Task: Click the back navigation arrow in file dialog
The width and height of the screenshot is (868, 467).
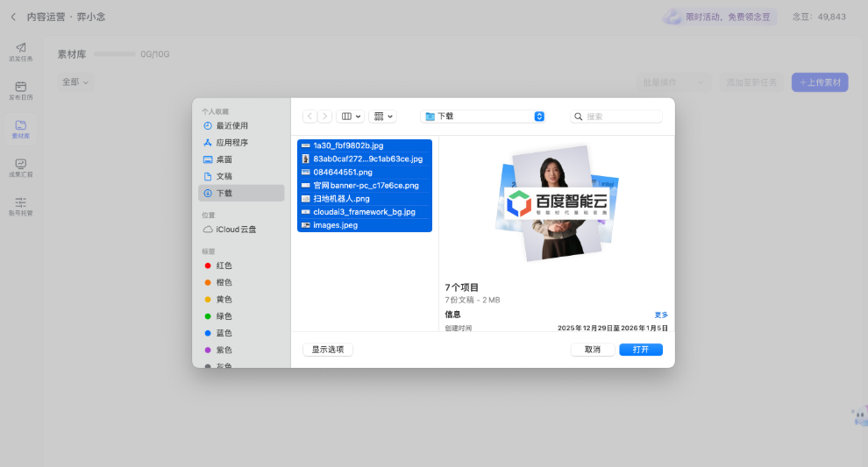Action: (x=309, y=116)
